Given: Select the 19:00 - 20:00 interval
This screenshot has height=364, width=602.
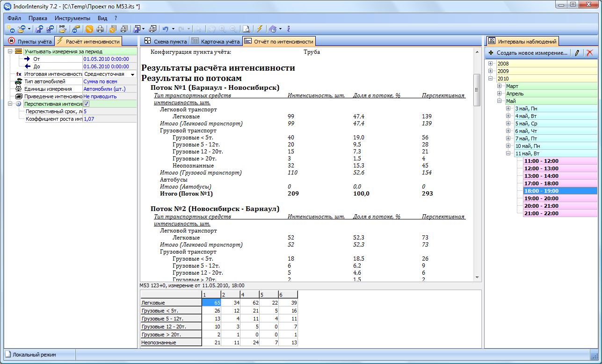Looking at the screenshot, I should pos(559,198).
